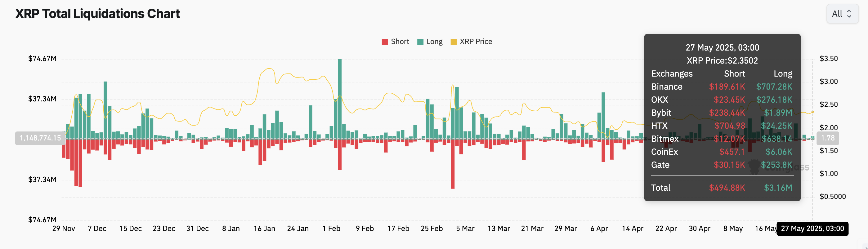
Task: Click the Binance row in tooltip
Action: pos(722,87)
